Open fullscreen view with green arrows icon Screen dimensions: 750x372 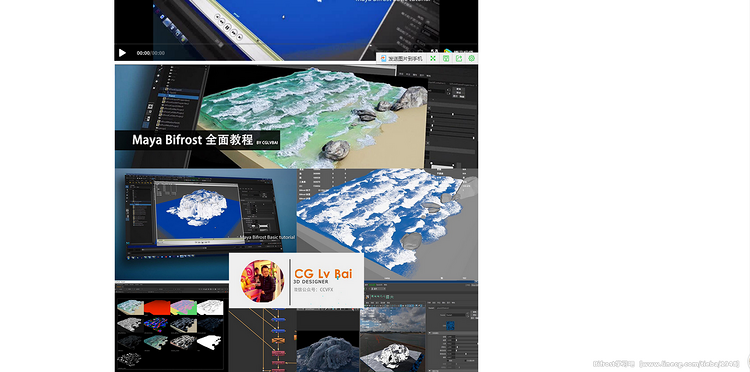433,58
